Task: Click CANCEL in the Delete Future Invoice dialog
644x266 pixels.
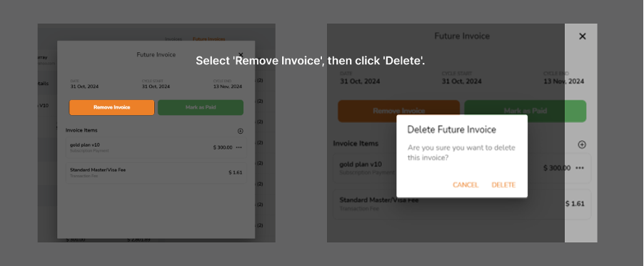Action: 466,185
